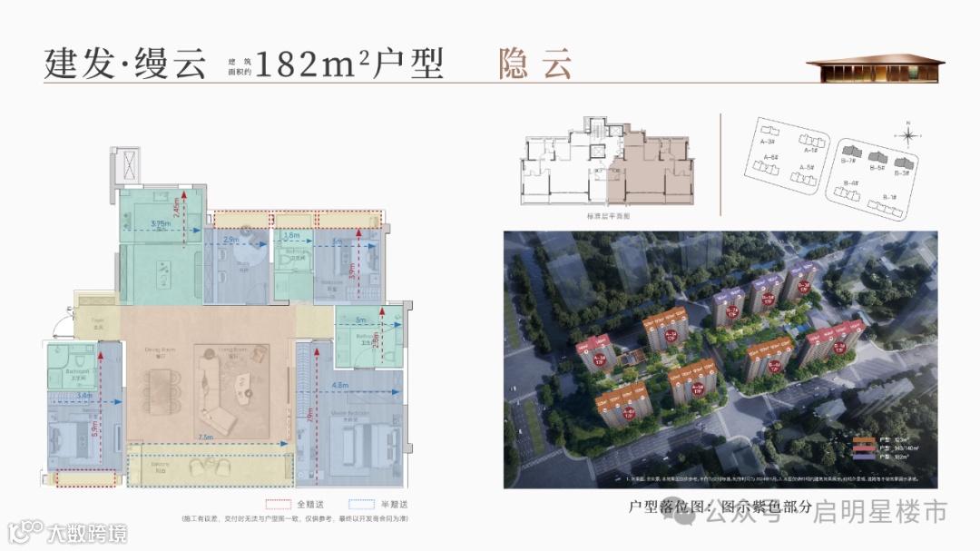Click the master bedroom bed drawing
The image size is (980, 551).
click(368, 446)
